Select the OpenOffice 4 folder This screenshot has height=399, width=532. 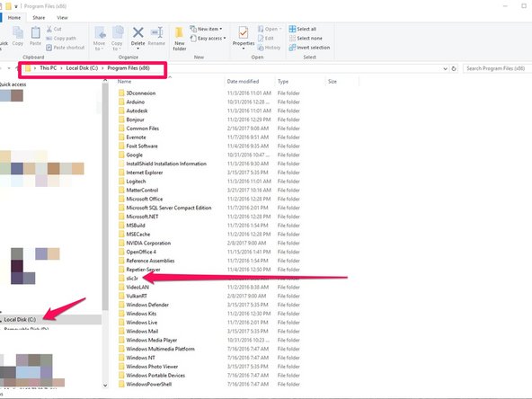click(141, 252)
